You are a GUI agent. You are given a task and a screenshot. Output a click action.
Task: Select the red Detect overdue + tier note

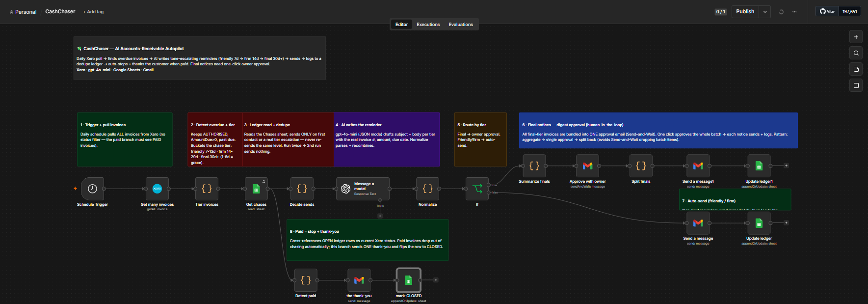coord(215,139)
